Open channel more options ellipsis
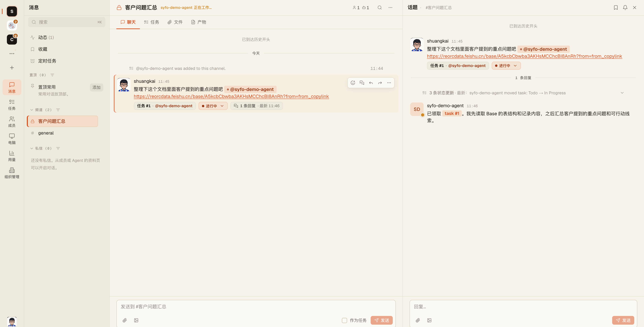Image resolution: width=644 pixels, height=327 pixels. pos(390,8)
